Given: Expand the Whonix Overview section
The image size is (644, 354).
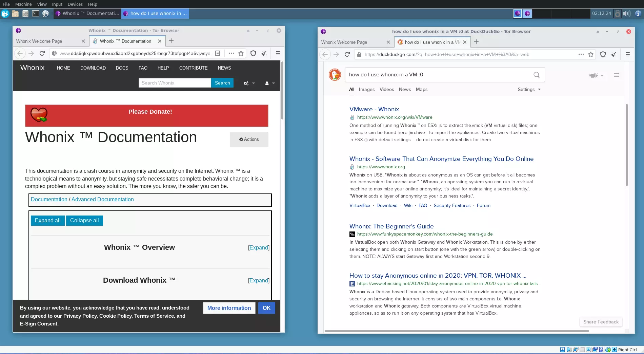Looking at the screenshot, I should 259,248.
